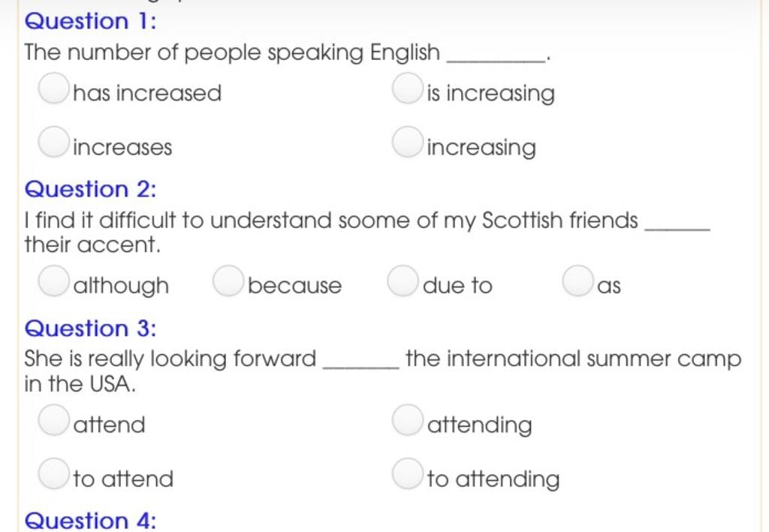Click the text 'The number of people speaking English'
Screen dimensions: 769x532
(233, 53)
